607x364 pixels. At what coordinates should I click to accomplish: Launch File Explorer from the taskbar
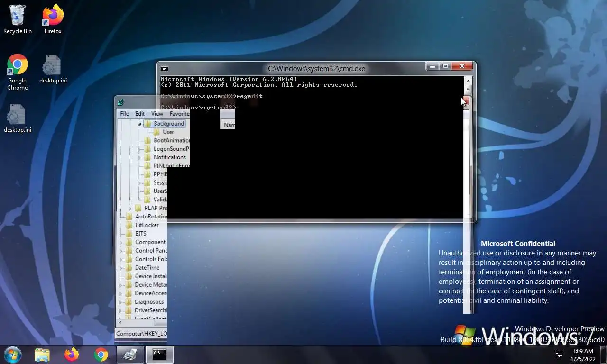(x=42, y=355)
